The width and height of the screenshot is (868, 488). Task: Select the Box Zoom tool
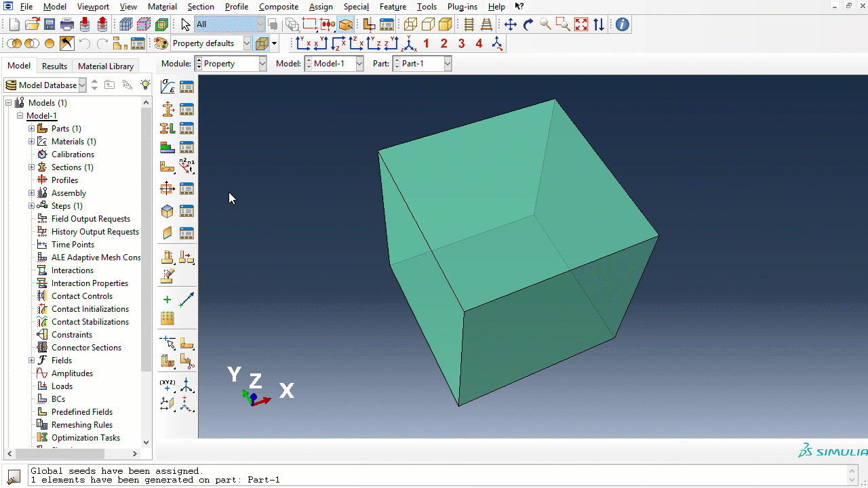[x=563, y=24]
